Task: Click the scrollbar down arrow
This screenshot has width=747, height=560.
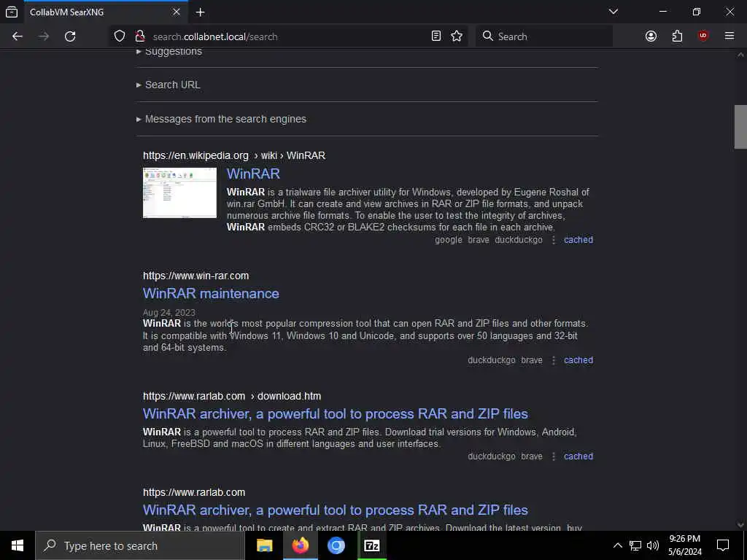Action: pos(740,525)
